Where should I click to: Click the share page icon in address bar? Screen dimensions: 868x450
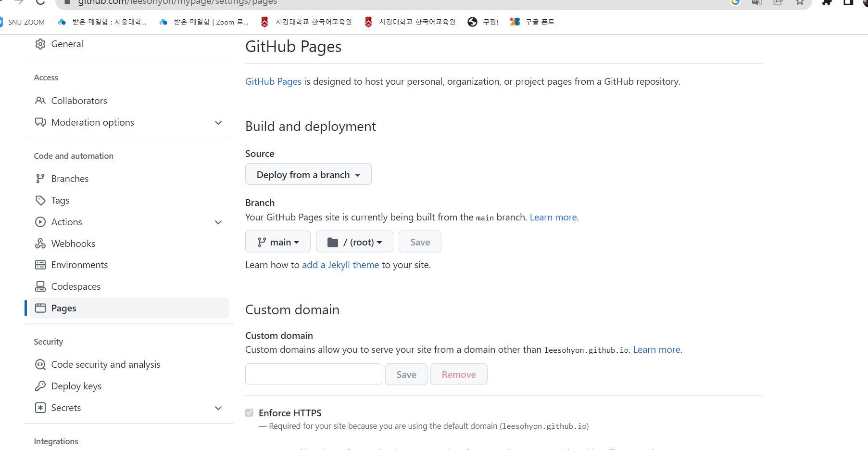tap(778, 2)
